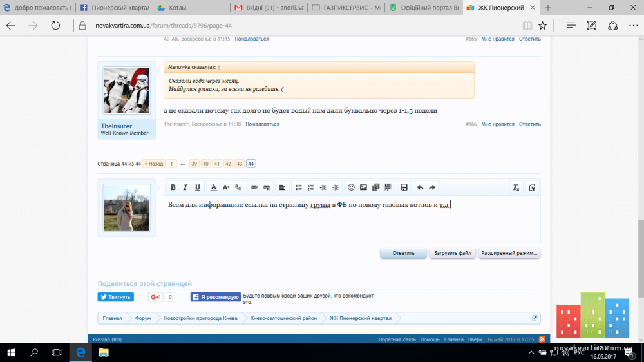This screenshot has width=644, height=362.
Task: Toggle underline formatting in the editor
Action: (x=198, y=187)
